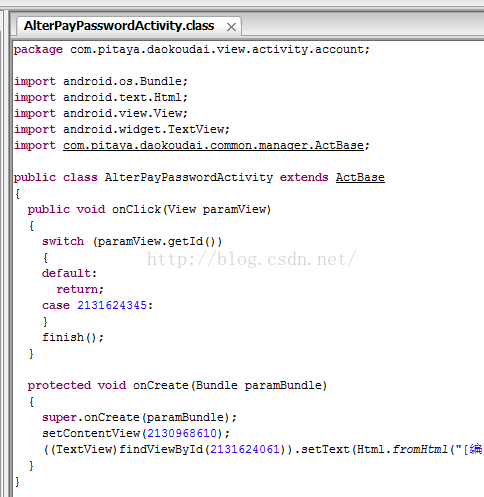Screen dimensions: 484x497
Task: Click the 'default:' label
Action: pyautogui.click(x=69, y=273)
